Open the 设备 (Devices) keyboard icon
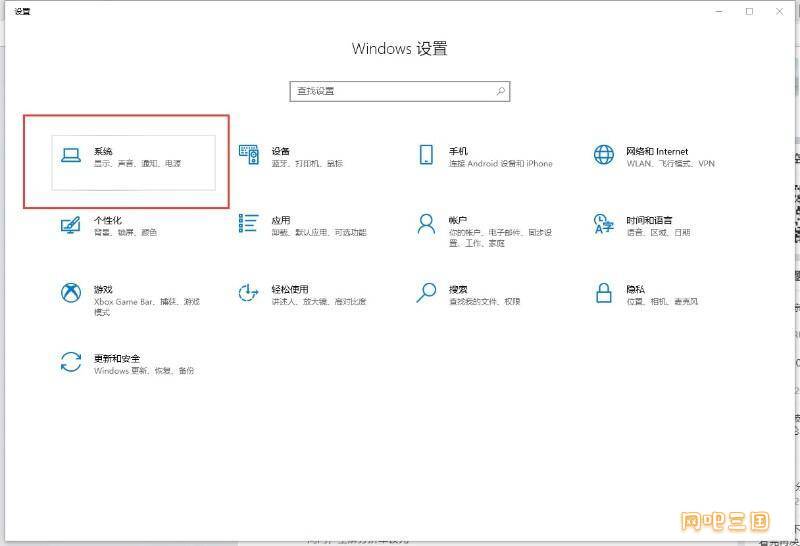The height and width of the screenshot is (546, 800). tap(249, 155)
